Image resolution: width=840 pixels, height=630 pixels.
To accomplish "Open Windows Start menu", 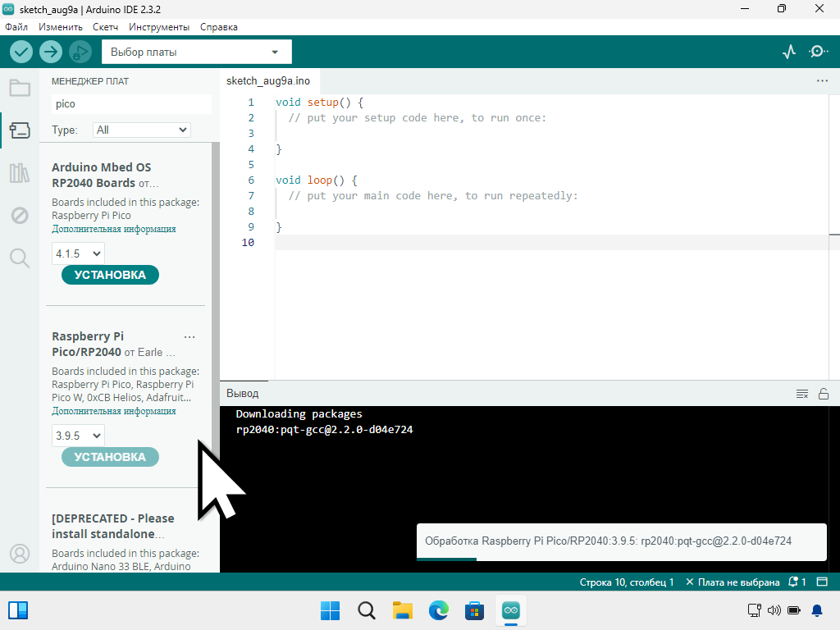I will [330, 610].
